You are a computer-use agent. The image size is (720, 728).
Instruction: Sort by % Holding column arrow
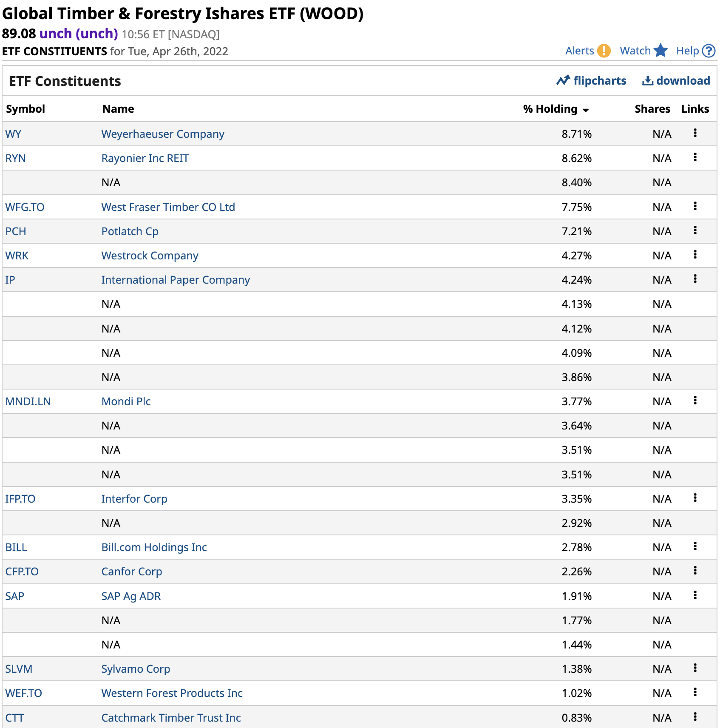[x=586, y=110]
